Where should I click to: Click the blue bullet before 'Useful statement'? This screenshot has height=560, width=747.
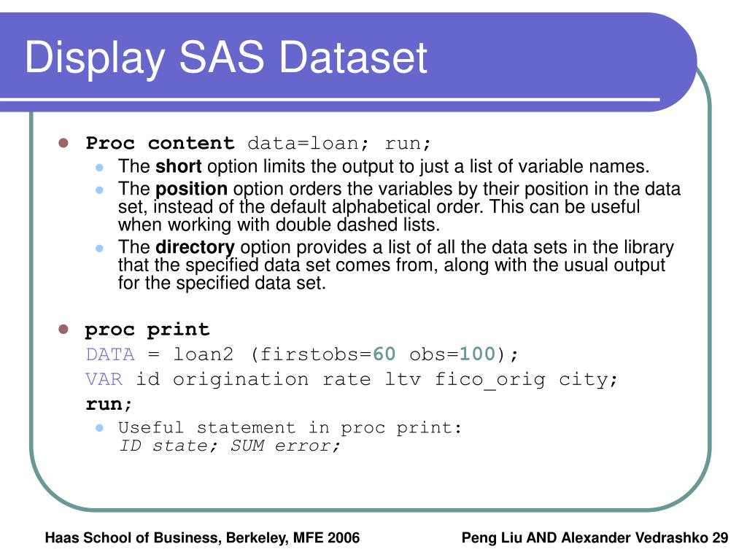click(99, 428)
